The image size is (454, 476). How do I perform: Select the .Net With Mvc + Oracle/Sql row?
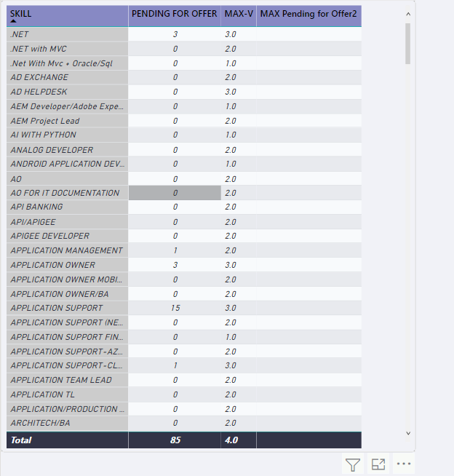tap(184, 63)
